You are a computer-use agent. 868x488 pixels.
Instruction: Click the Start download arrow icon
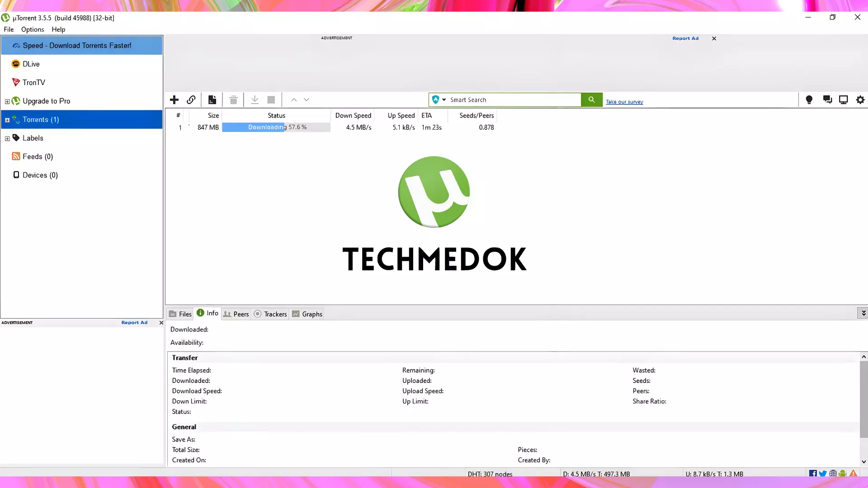[x=255, y=100]
